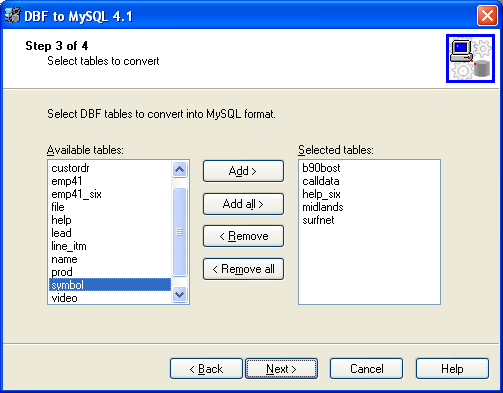The height and width of the screenshot is (393, 503).
Task: Select prod in available tables
Action: pos(110,272)
